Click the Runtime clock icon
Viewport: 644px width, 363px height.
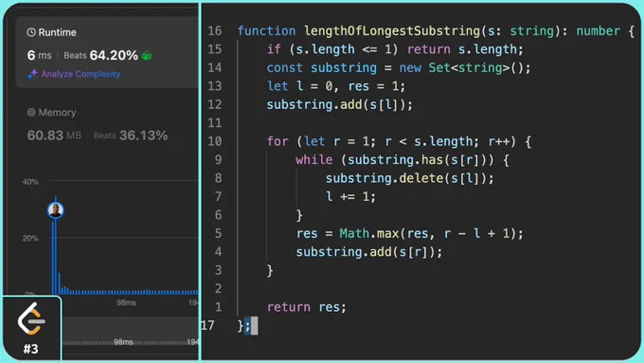point(31,32)
